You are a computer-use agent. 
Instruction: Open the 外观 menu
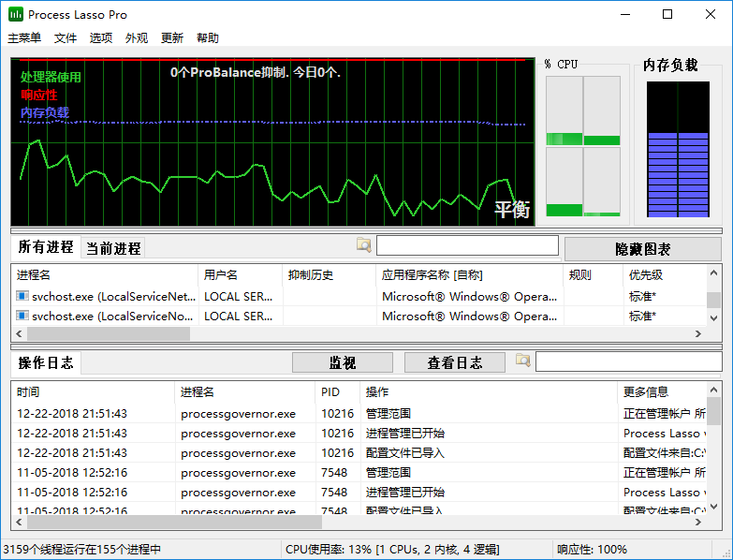click(x=137, y=37)
